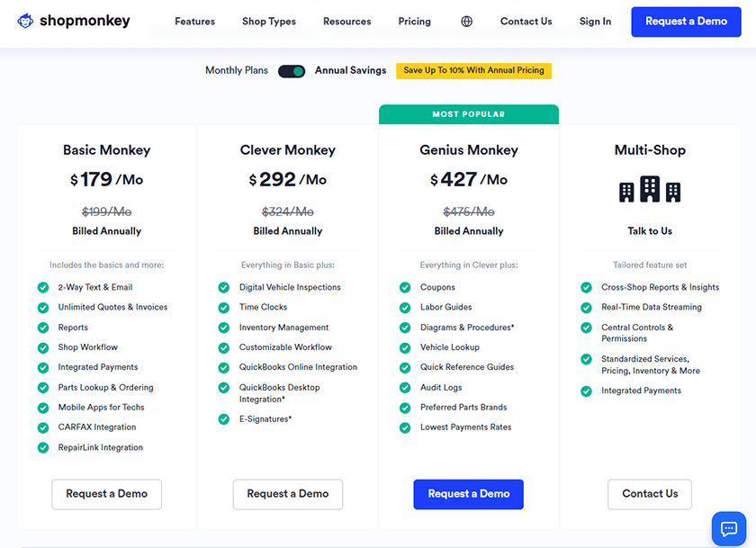
Task: Click checkmark icon beside Real-Time Data Streaming
Action: point(586,308)
